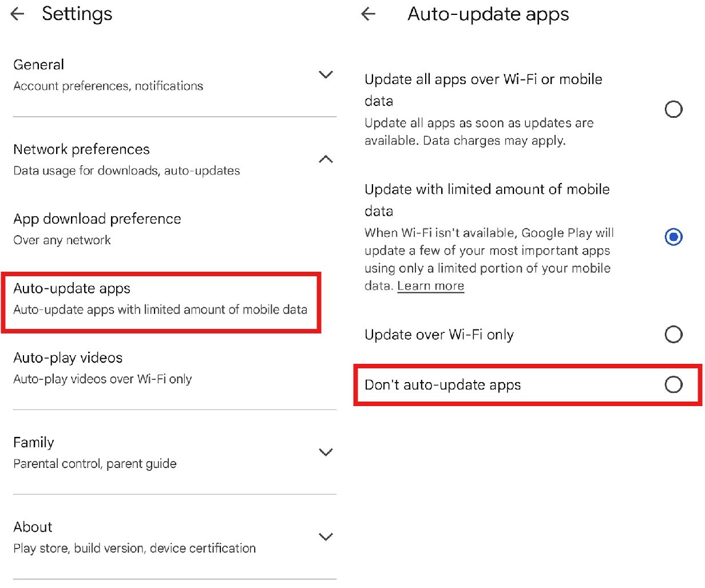The image size is (705, 588).
Task: Select Don't auto-update apps radio button
Action: (x=674, y=385)
